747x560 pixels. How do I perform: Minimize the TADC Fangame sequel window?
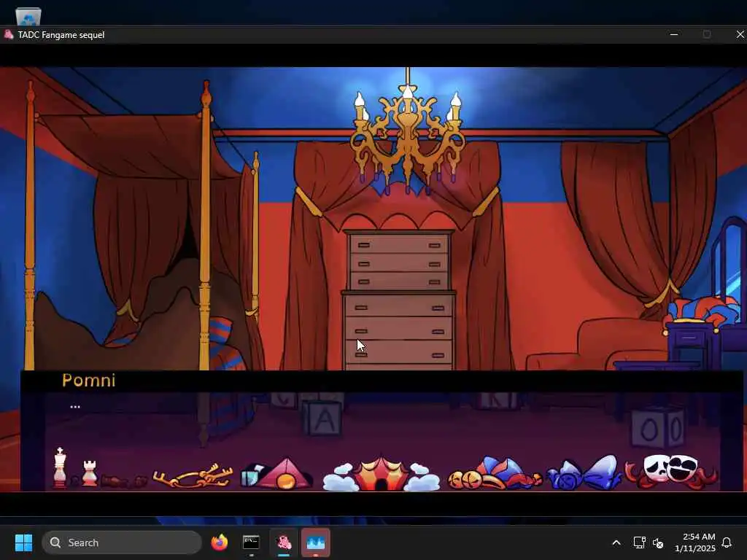coord(673,34)
